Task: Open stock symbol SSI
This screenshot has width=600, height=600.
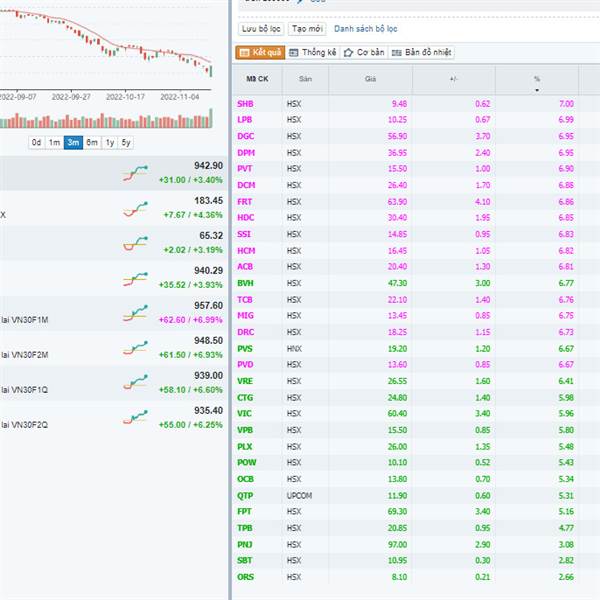Action: pos(244,234)
